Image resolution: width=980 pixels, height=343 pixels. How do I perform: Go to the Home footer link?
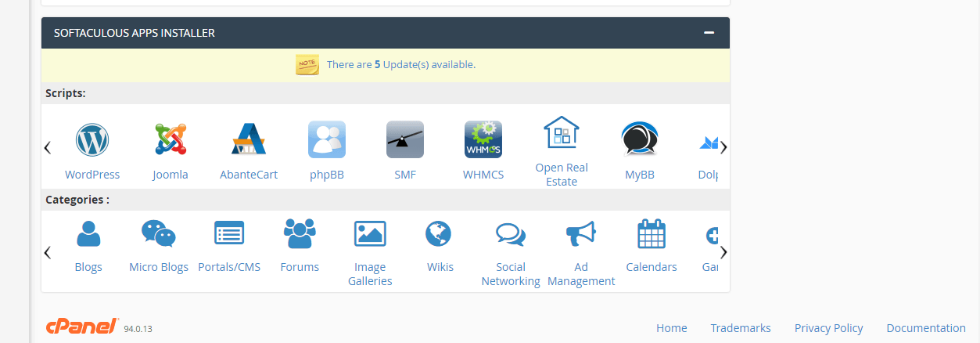coord(672,328)
